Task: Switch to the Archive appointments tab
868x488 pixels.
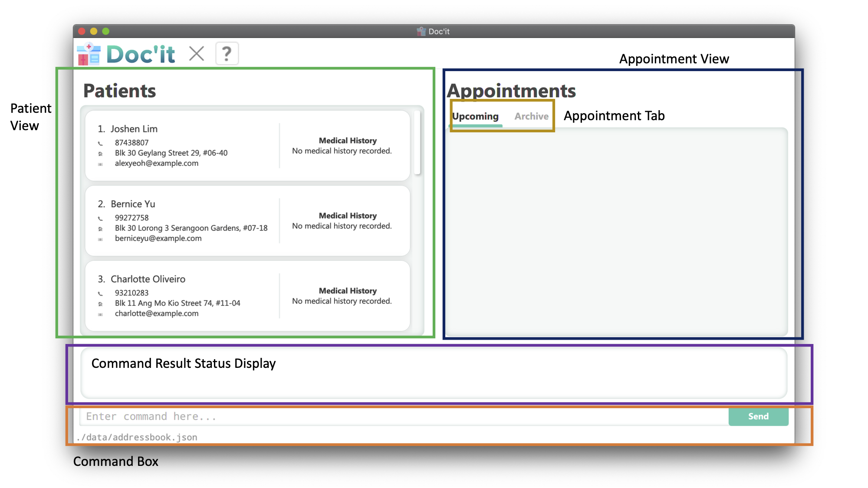Action: click(531, 116)
